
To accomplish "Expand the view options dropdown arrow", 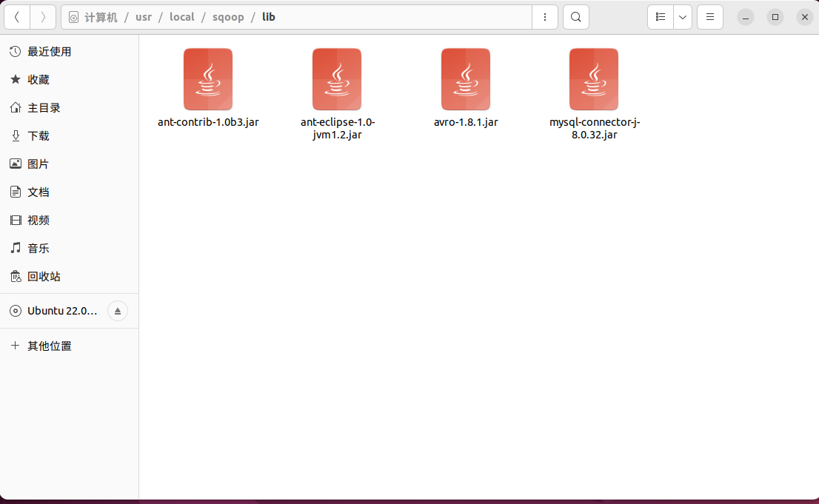I will point(683,17).
